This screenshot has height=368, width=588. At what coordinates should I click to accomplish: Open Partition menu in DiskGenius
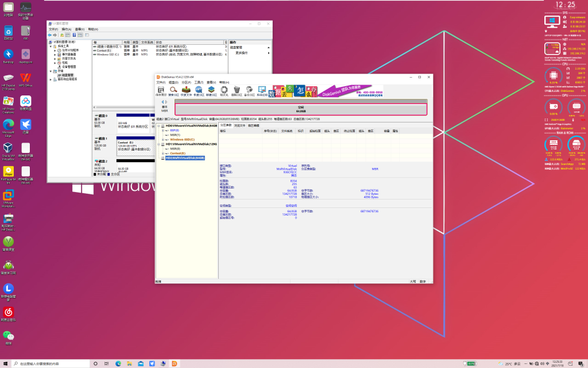tap(186, 82)
